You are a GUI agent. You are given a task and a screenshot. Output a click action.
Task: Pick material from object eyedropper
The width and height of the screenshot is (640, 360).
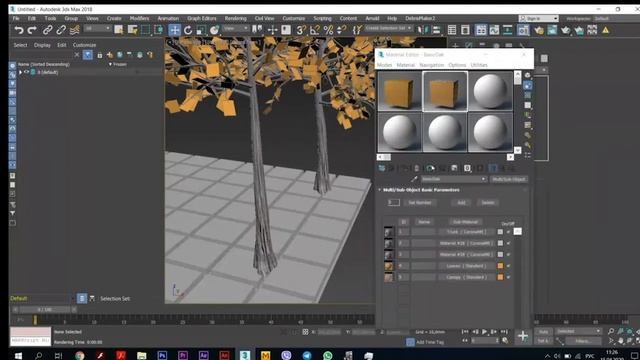pyautogui.click(x=414, y=179)
